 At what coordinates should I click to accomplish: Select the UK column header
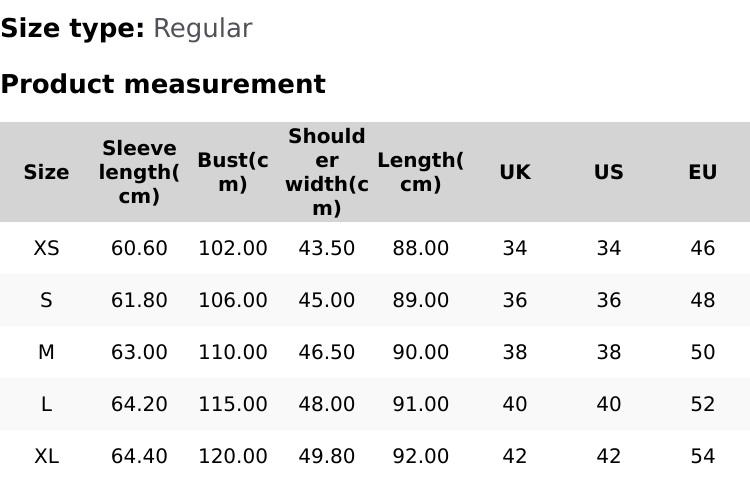514,172
